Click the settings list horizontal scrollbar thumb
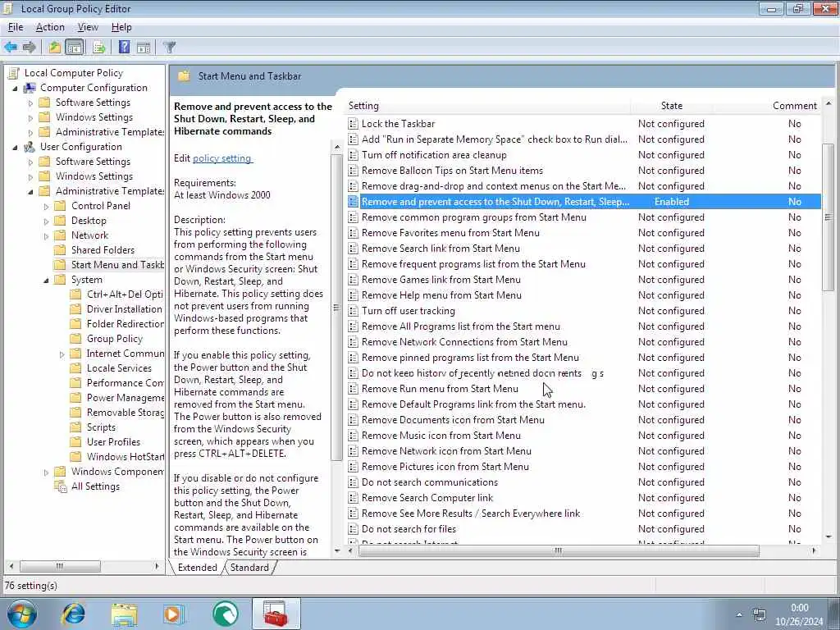 558,550
